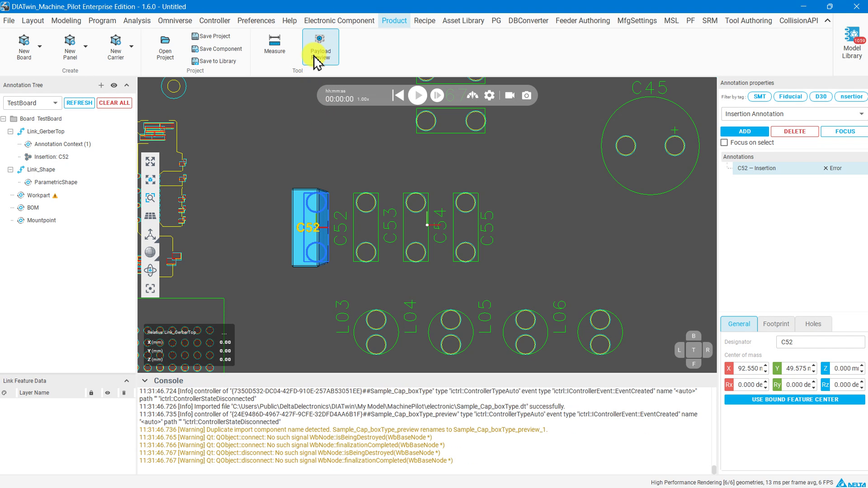Image resolution: width=868 pixels, height=488 pixels.
Task: Select Left face on view cube
Action: [679, 350]
